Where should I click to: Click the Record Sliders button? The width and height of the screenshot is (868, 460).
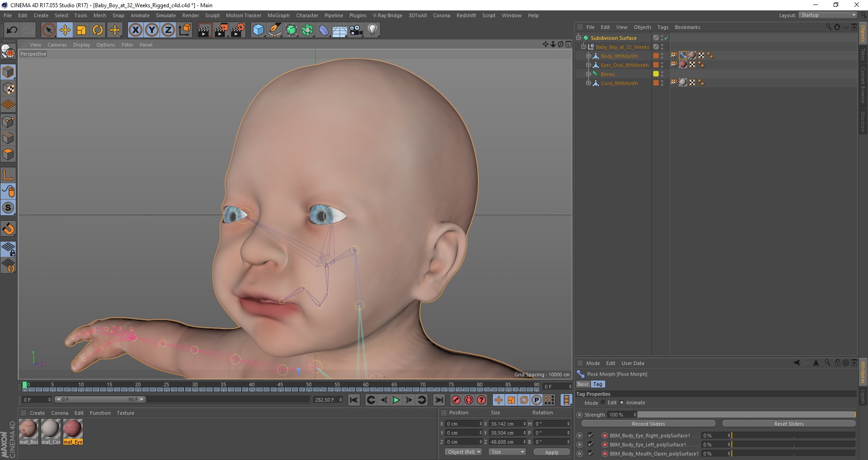pyautogui.click(x=648, y=424)
